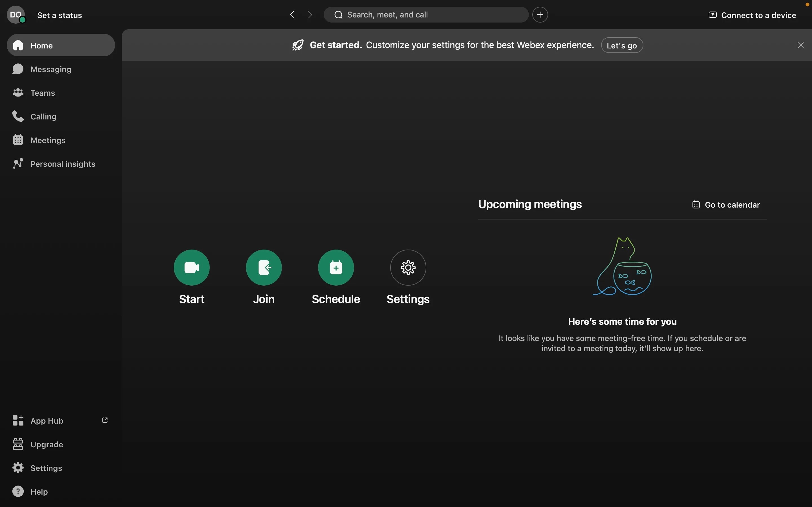Open the Calling section
Viewport: 812px width, 507px height.
[x=43, y=116]
